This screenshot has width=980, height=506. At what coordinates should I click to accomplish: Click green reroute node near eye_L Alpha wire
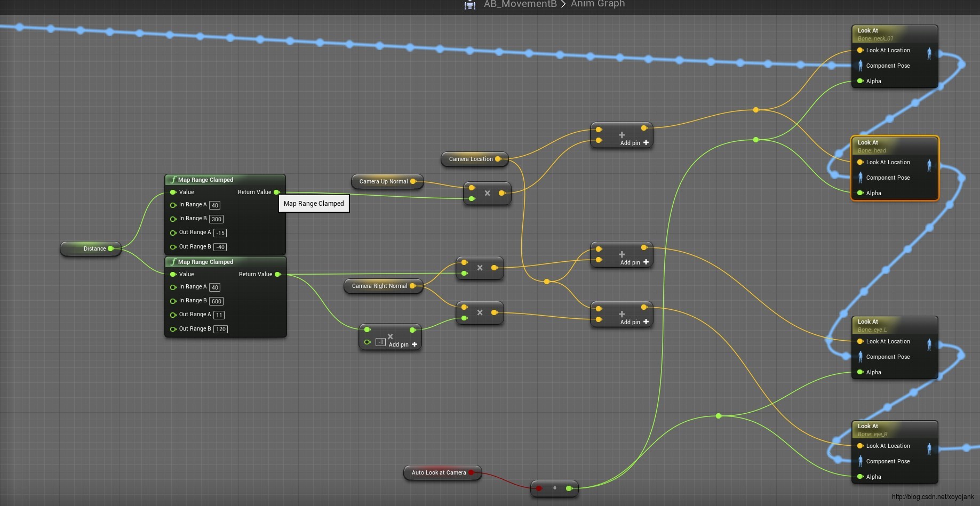[x=719, y=415]
